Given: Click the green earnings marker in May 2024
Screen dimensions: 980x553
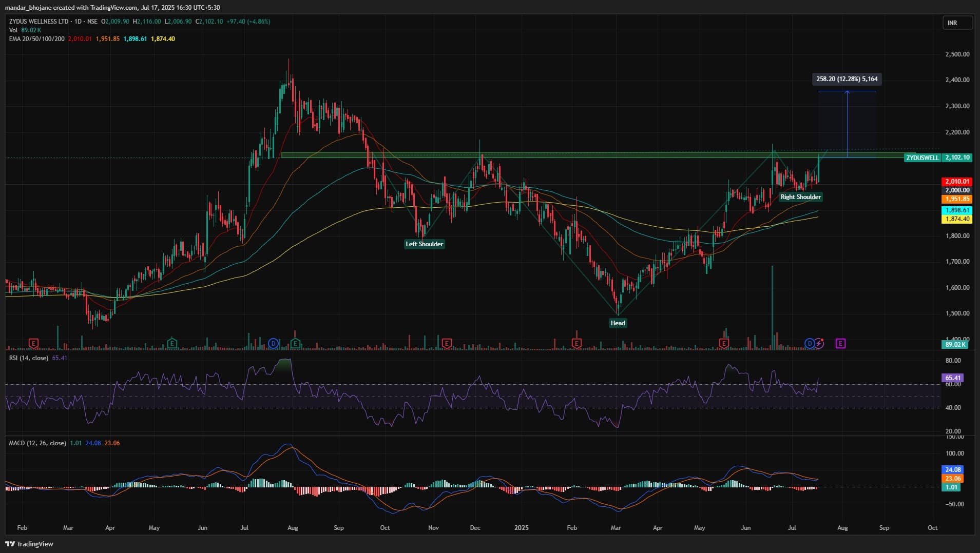Looking at the screenshot, I should click(x=172, y=343).
